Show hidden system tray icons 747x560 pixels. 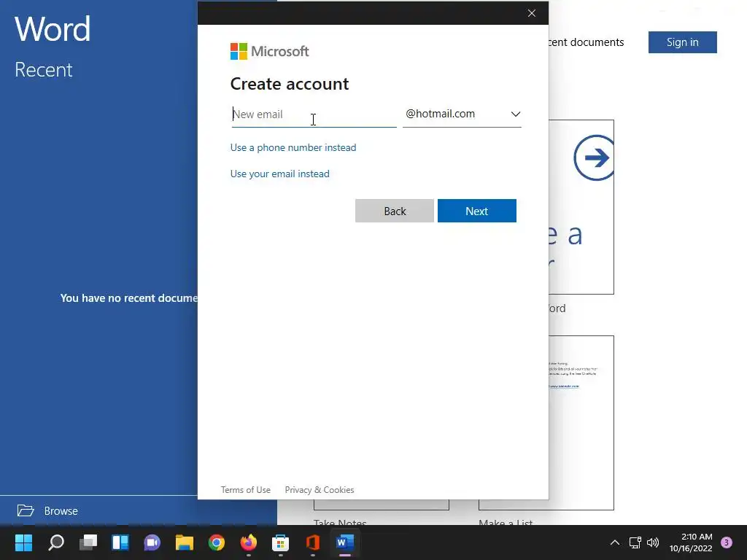(x=615, y=542)
